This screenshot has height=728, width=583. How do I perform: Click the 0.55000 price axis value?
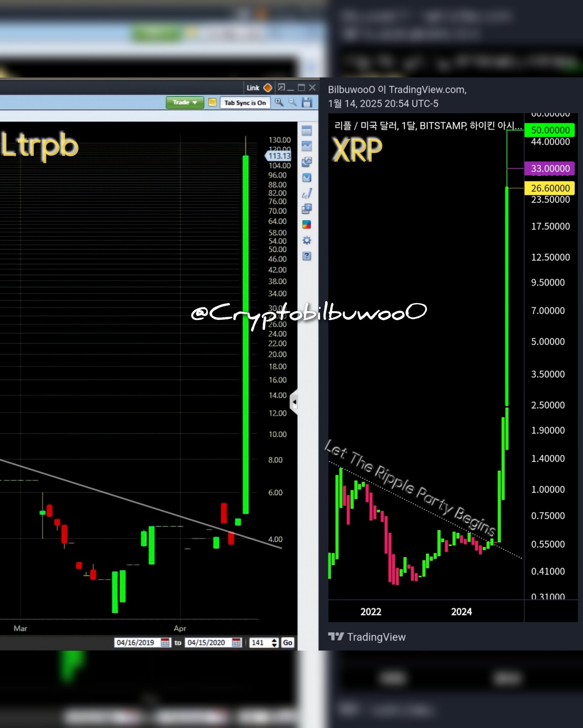click(548, 544)
